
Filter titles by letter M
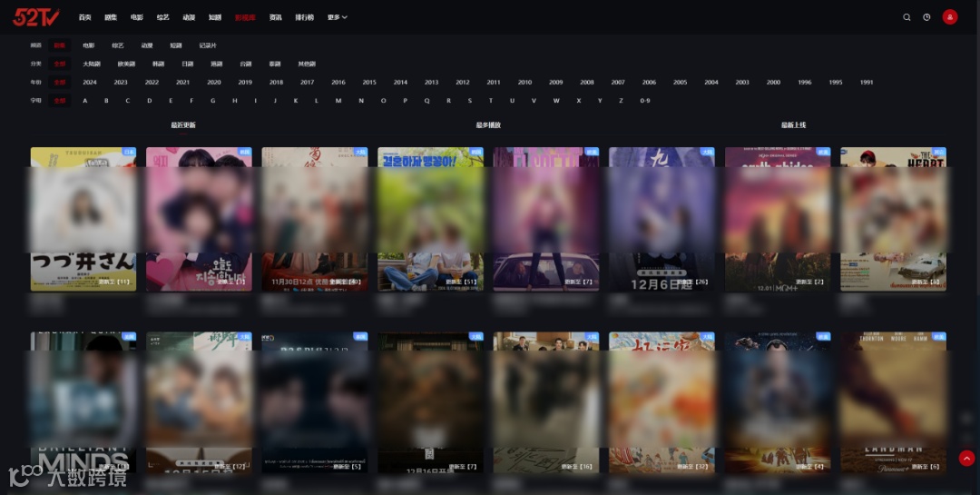point(338,101)
